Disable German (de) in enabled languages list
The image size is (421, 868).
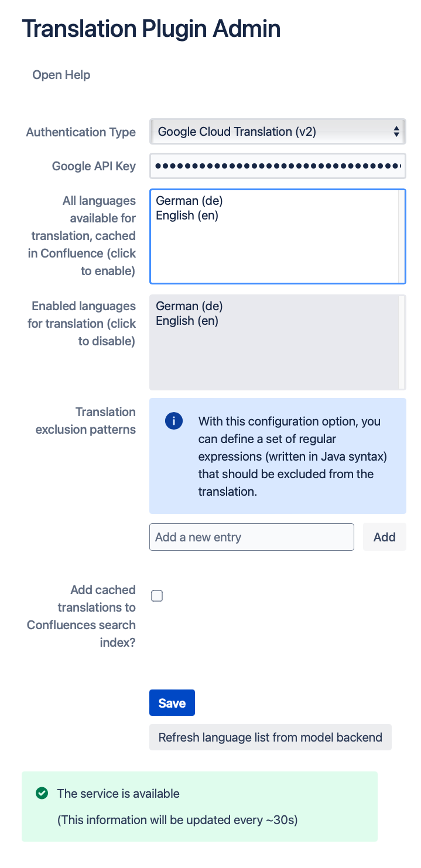pyautogui.click(x=189, y=306)
